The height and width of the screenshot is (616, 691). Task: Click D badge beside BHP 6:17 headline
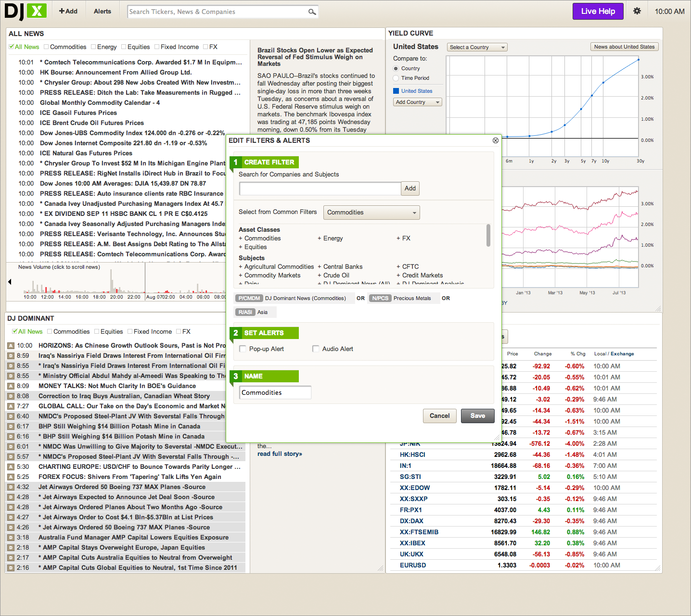11,427
